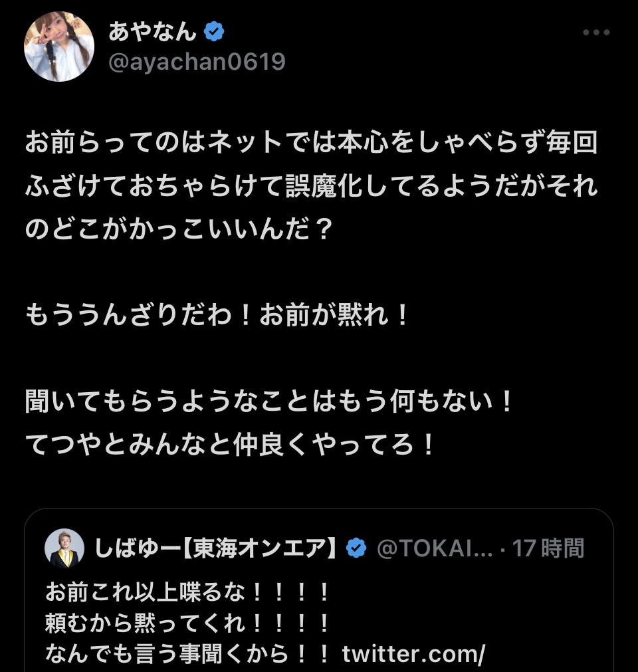Click あやなん's profile avatar
Screen dimensions: 638x672
tap(59, 47)
